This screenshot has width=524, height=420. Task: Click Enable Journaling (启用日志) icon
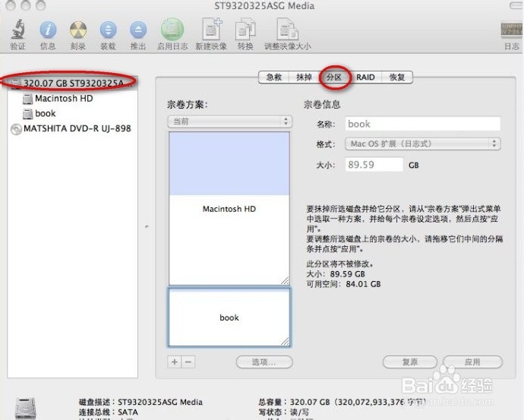pos(172,29)
